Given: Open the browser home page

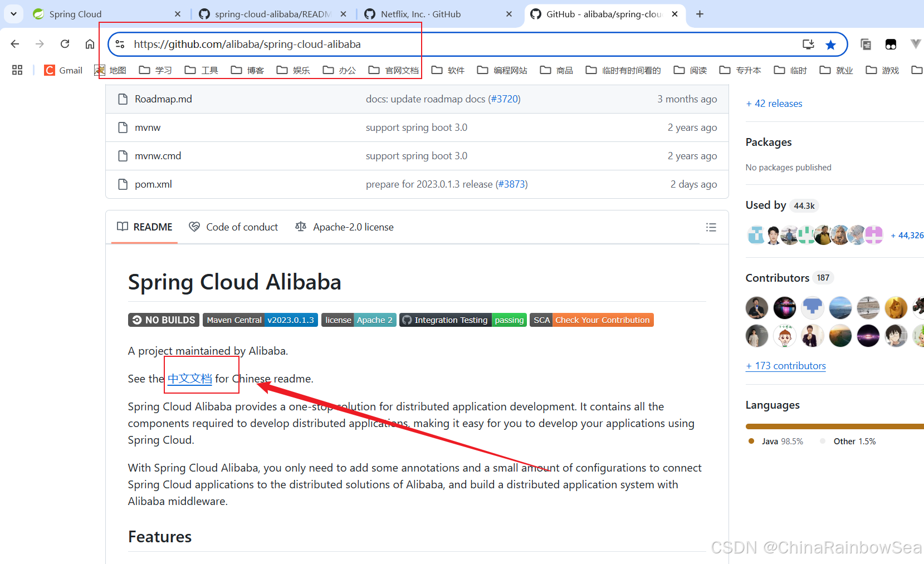Looking at the screenshot, I should [x=90, y=44].
